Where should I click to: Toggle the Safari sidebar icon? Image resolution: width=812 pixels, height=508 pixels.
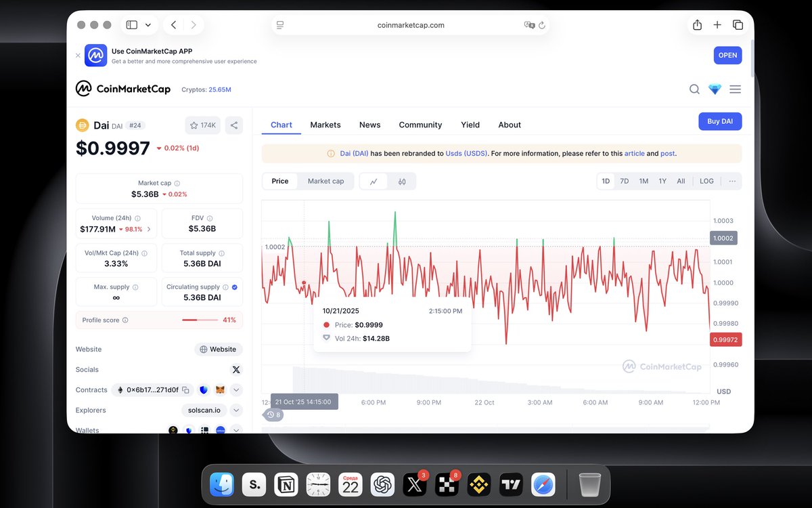click(132, 25)
